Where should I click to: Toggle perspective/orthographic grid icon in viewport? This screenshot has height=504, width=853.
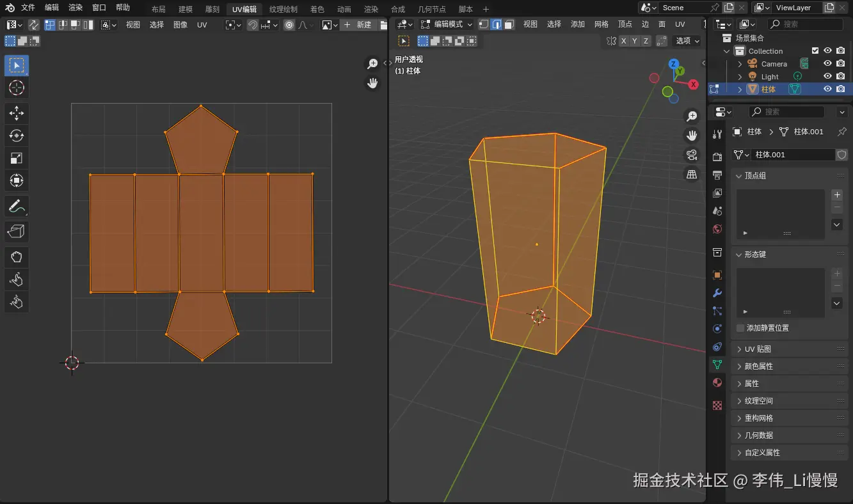[x=692, y=174]
